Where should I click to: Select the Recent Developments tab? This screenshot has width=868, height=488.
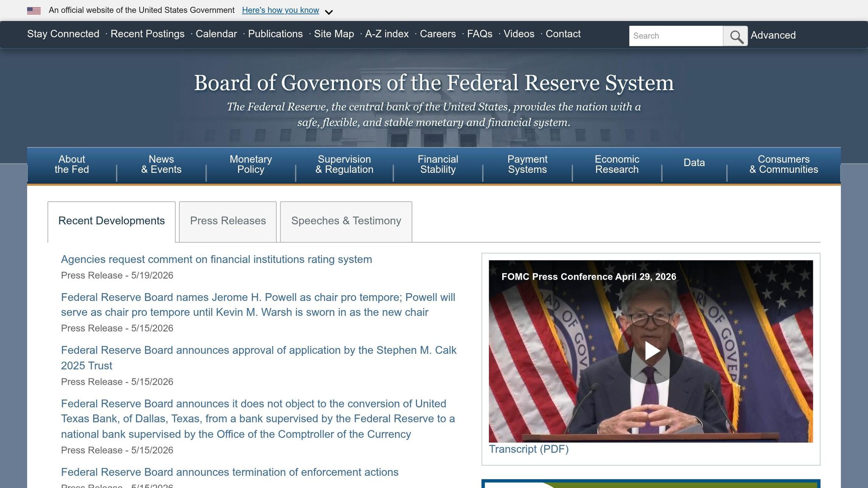coord(111,221)
